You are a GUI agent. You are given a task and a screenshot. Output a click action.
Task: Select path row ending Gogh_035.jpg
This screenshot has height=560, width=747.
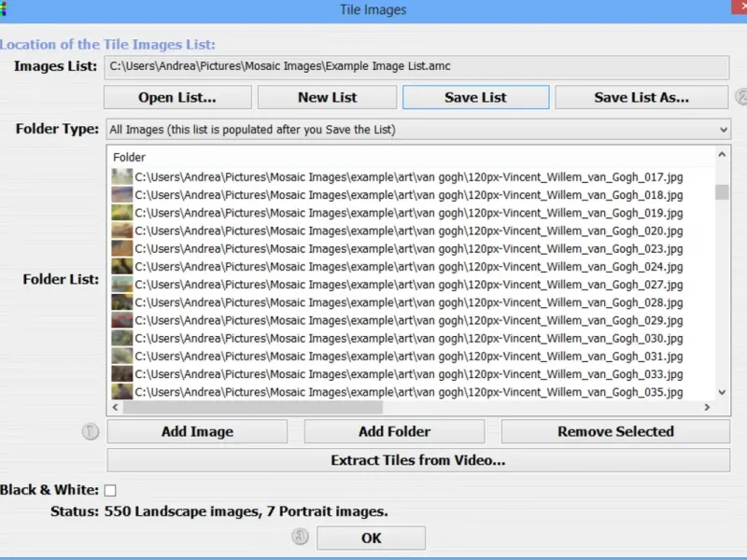pos(409,392)
